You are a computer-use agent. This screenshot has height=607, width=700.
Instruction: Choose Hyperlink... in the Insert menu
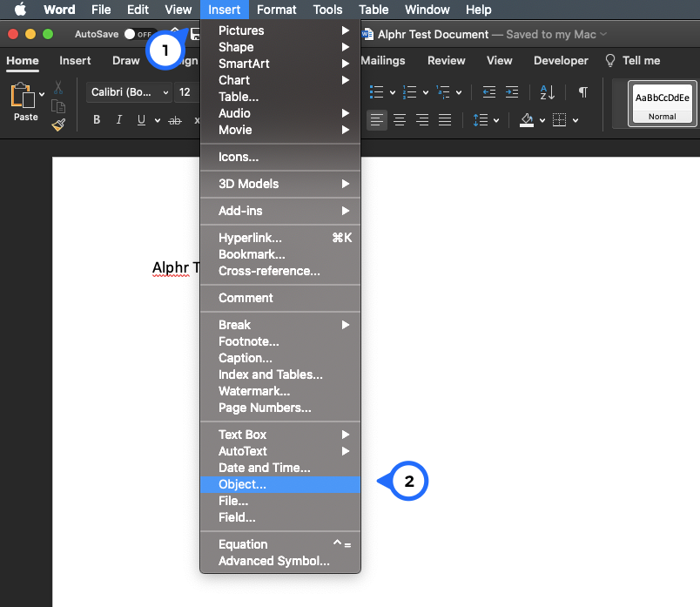250,238
